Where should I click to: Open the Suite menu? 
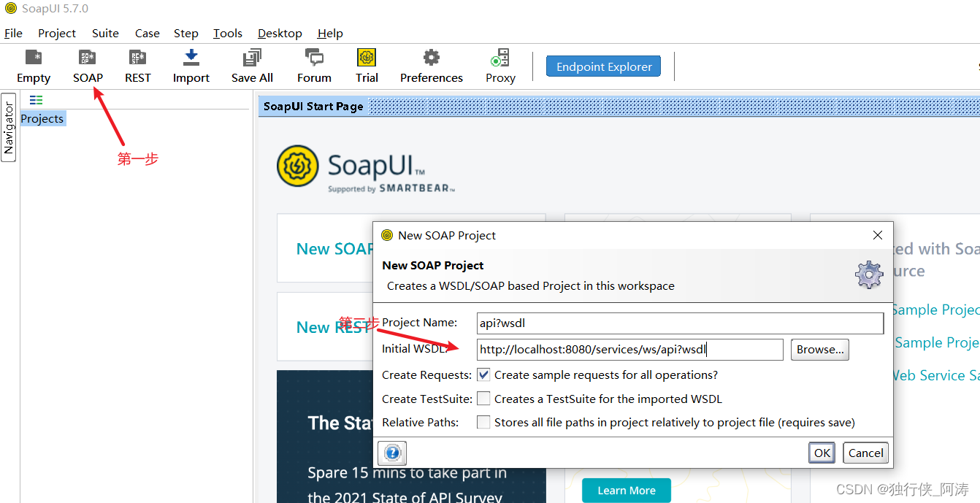tap(105, 33)
